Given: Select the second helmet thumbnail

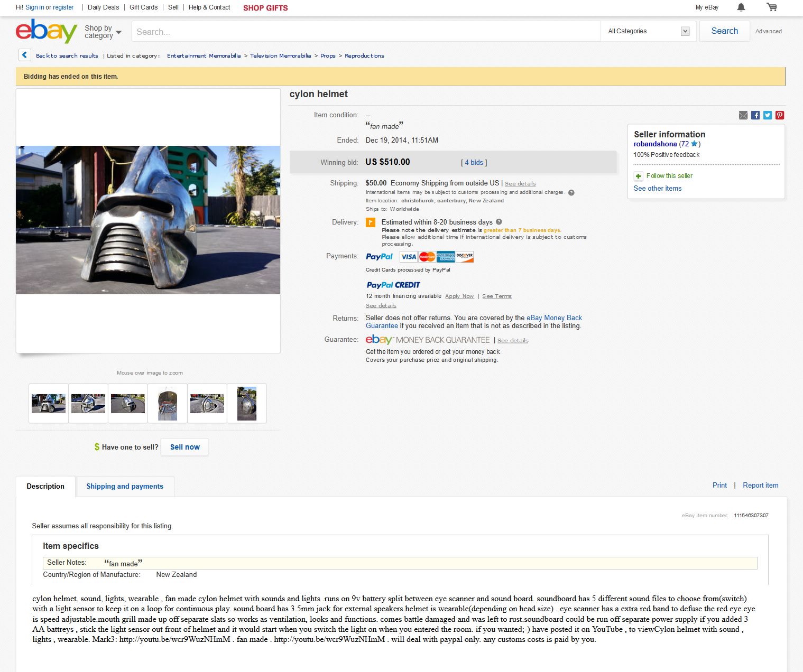Looking at the screenshot, I should (x=88, y=404).
